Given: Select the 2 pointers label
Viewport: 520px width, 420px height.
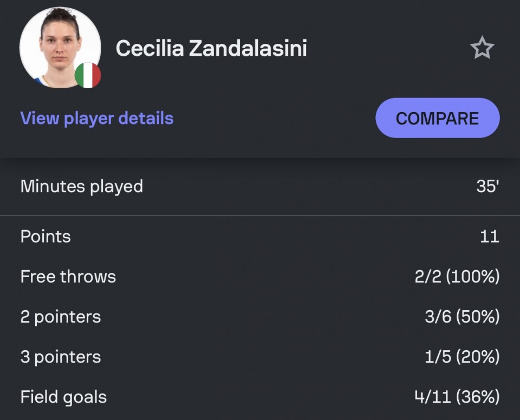Looking at the screenshot, I should 60,317.
